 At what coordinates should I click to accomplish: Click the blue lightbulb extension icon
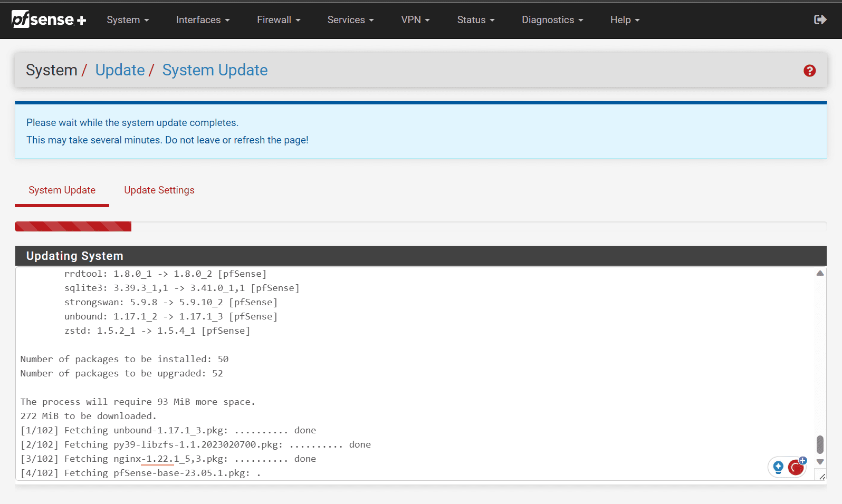(778, 467)
